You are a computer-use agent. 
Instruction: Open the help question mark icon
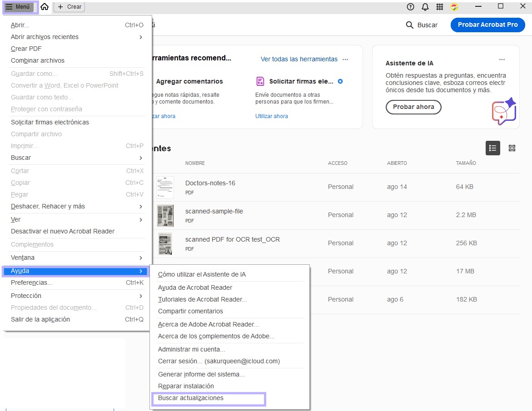click(411, 7)
